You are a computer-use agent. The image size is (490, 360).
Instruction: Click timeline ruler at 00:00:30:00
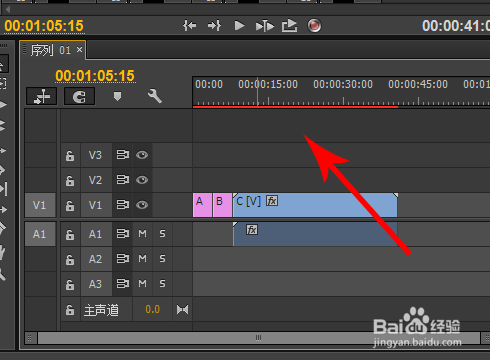click(343, 84)
